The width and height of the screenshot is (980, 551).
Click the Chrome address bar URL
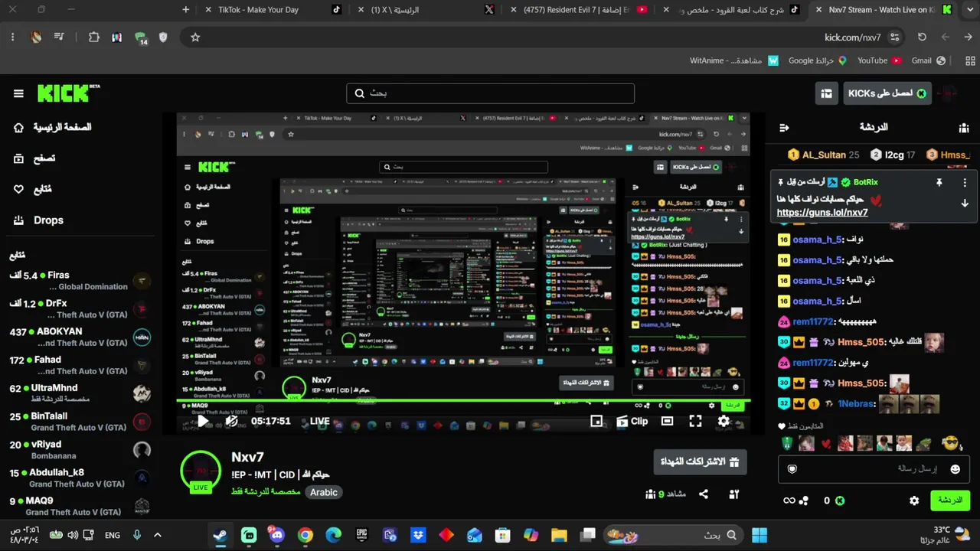click(853, 37)
